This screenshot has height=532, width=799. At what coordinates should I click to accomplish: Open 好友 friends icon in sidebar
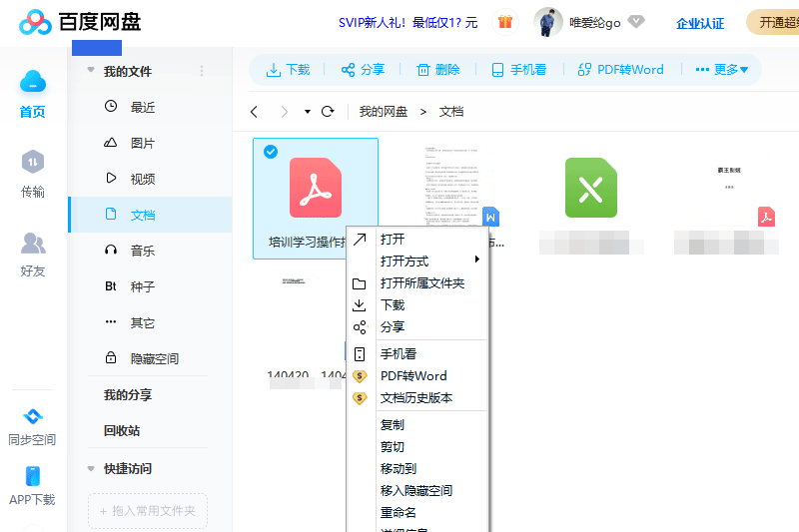click(x=33, y=243)
